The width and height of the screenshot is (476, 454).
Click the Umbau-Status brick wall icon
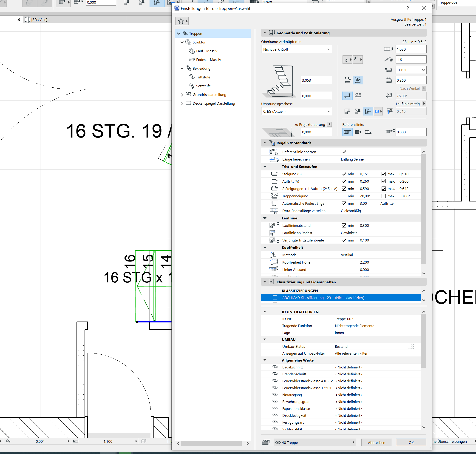tap(411, 347)
